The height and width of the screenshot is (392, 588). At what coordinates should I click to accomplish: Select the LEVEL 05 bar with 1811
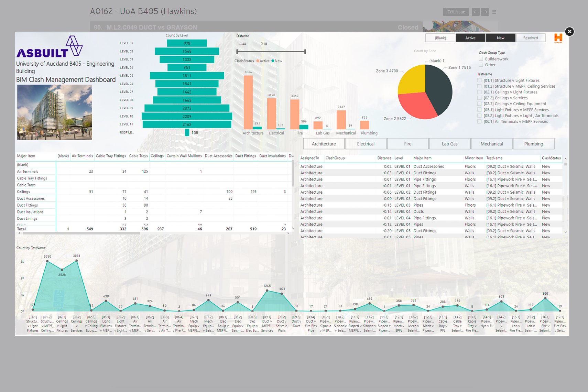pos(187,76)
